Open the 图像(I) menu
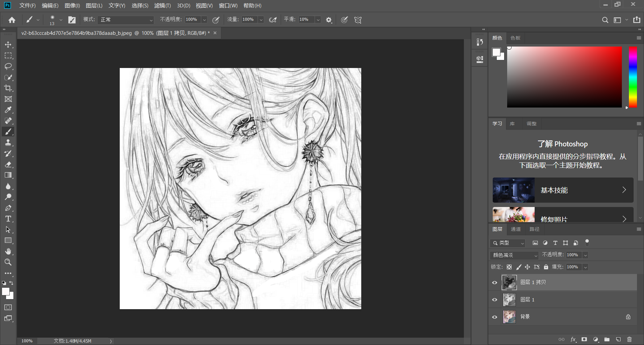644x345 pixels. tap(72, 6)
